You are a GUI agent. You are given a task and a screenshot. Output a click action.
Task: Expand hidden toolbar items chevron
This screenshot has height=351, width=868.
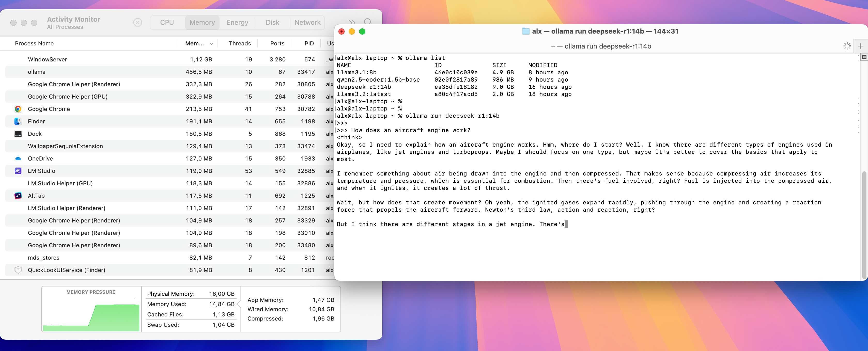(x=352, y=22)
